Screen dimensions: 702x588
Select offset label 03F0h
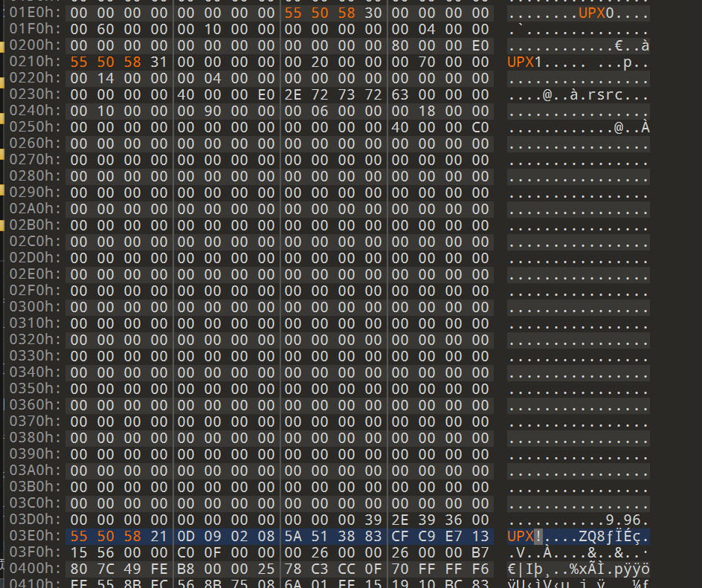34,552
